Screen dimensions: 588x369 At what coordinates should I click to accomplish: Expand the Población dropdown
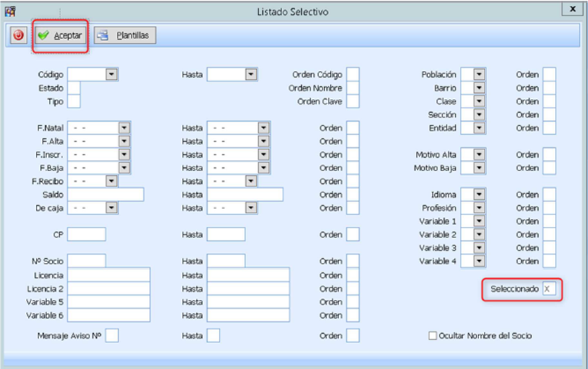point(480,74)
